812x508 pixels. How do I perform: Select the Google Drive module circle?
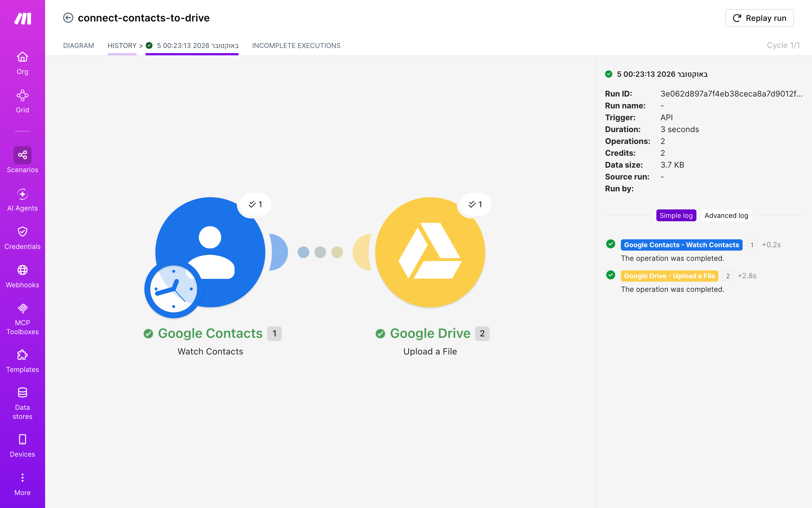point(430,252)
